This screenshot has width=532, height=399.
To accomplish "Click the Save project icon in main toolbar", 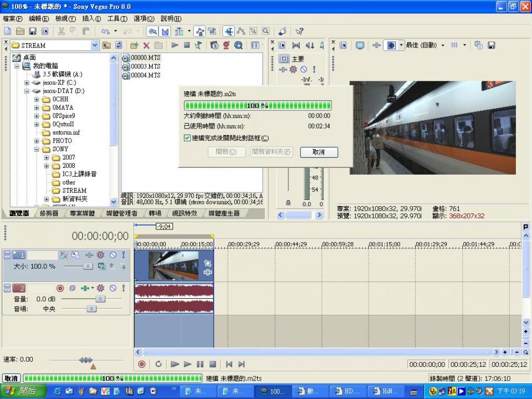I will point(33,32).
